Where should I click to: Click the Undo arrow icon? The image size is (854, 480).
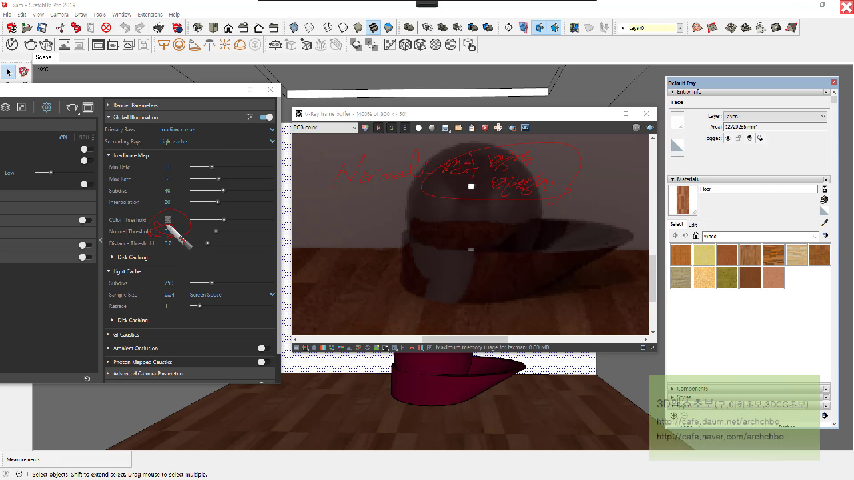point(125,27)
